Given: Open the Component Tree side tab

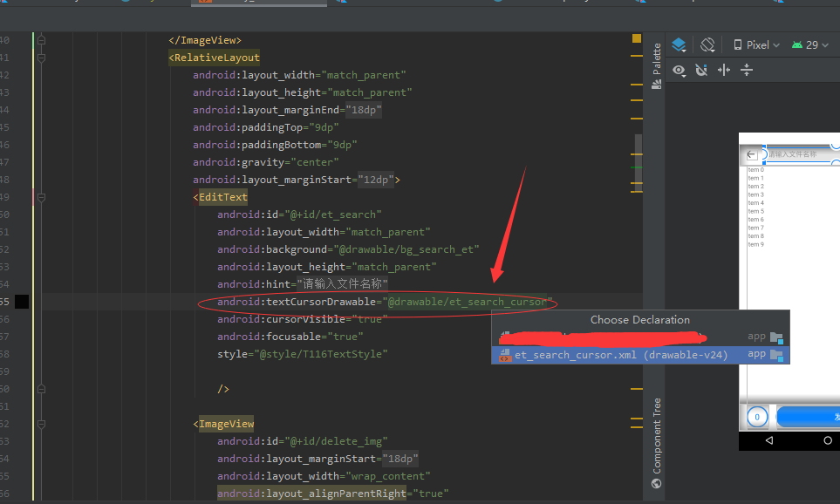Looking at the screenshot, I should coord(656,436).
